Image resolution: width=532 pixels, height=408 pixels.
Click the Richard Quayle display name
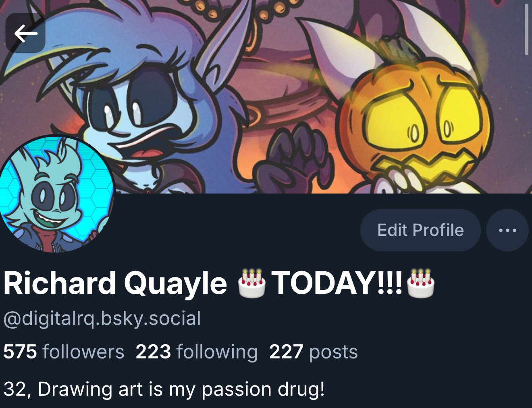tap(115, 283)
